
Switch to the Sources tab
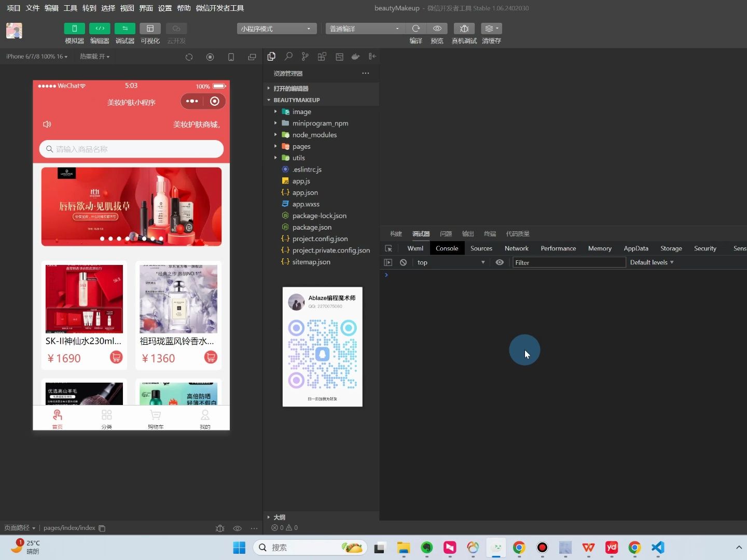point(481,248)
